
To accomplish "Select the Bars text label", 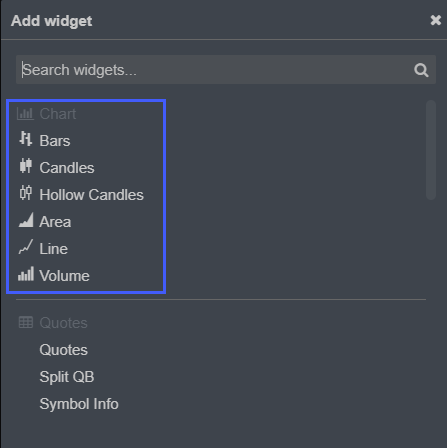I will pos(55,141).
